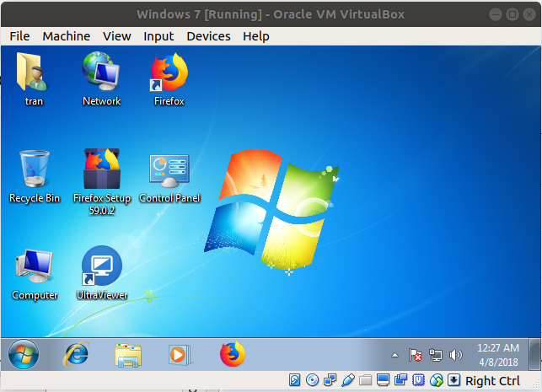Select the Computer desktop icon
Image resolution: width=542 pixels, height=392 pixels.
tap(35, 275)
